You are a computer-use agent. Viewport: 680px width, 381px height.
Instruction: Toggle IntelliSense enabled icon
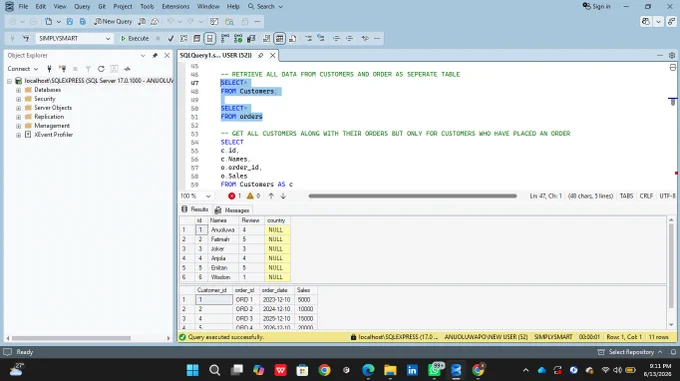pyautogui.click(x=210, y=39)
